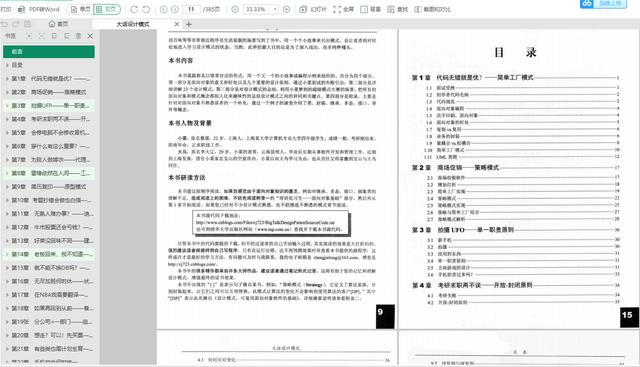Go to the previous page arrow
The image size is (640, 367).
coord(163,9)
